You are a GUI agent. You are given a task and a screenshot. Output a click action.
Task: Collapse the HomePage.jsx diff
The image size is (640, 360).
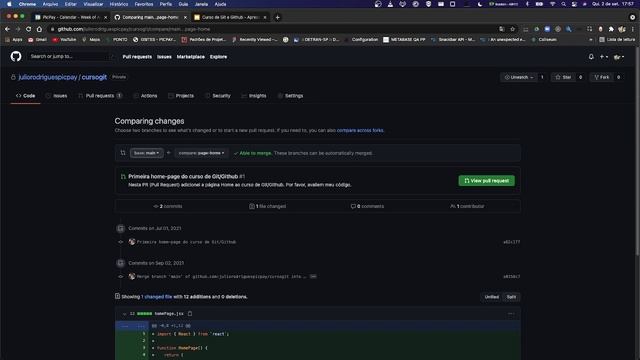click(124, 314)
